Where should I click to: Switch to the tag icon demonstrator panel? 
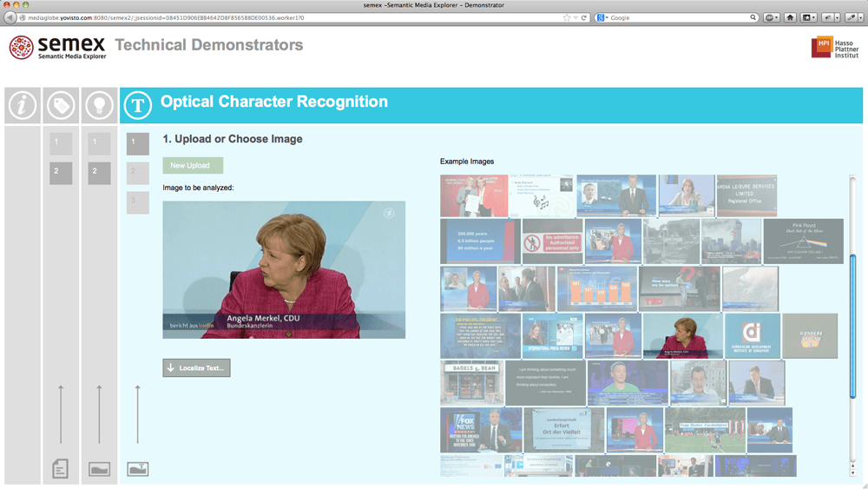[61, 106]
